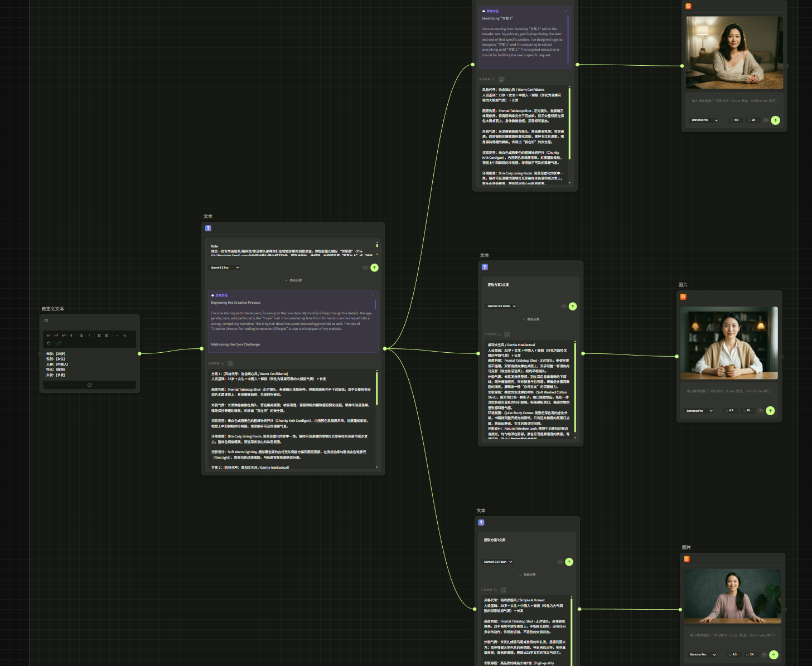Click the blue T icon on the 提取方案3文案 node
The image size is (812, 666).
[481, 523]
